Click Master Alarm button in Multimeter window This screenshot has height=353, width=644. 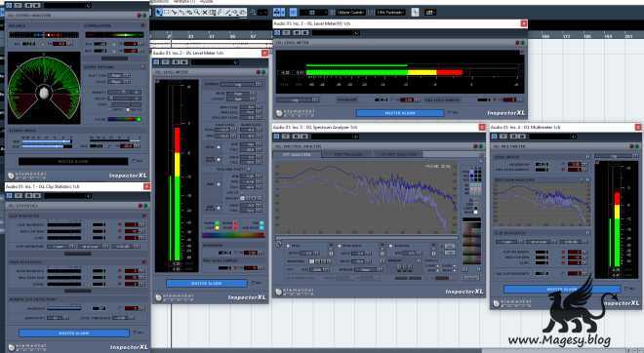(x=561, y=289)
